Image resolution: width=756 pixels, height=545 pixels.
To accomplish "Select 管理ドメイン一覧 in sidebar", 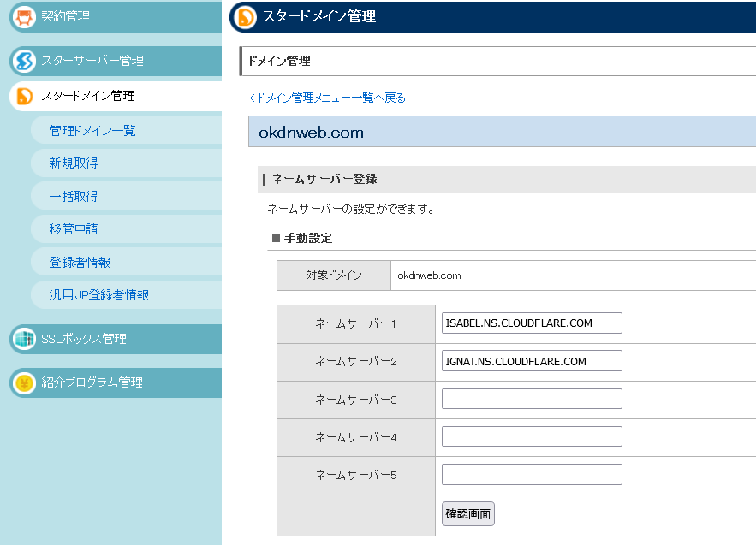I will click(x=92, y=131).
